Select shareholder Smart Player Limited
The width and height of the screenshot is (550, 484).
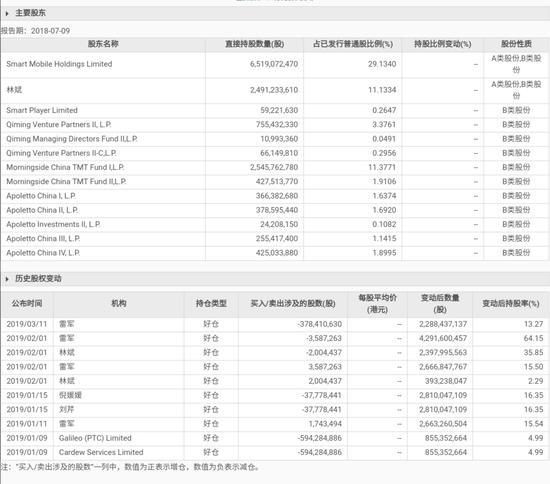pos(42,110)
